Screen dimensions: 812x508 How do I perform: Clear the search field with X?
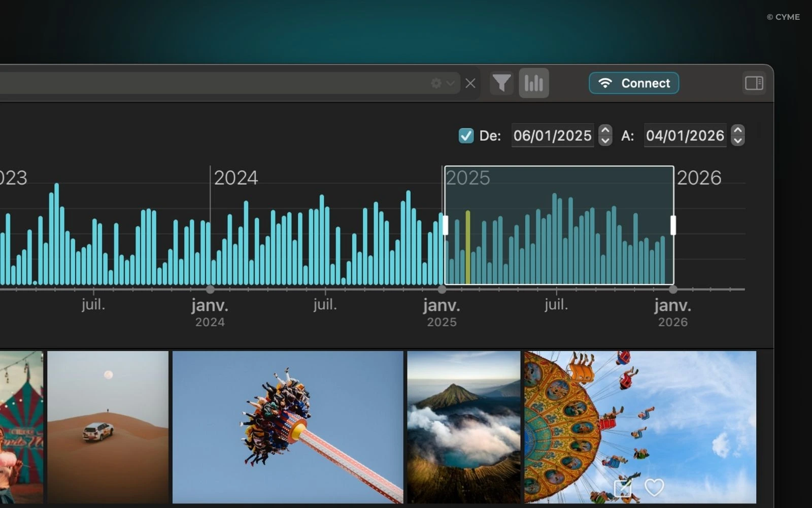(470, 83)
